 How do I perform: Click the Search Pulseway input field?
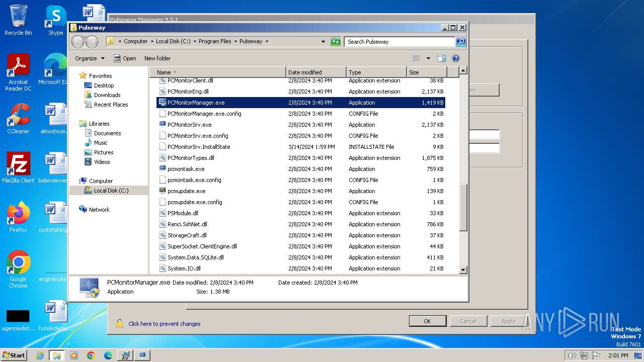point(400,42)
